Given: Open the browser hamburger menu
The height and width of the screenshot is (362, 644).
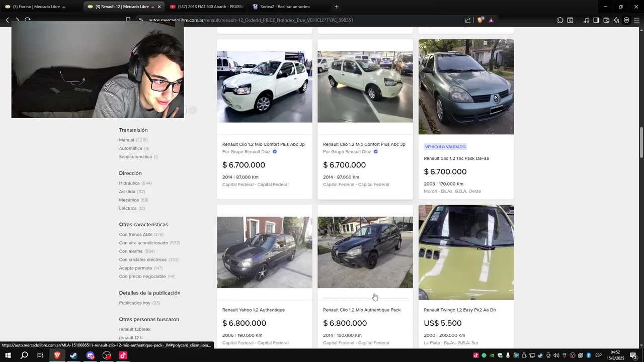Looking at the screenshot, I should pos(636,20).
